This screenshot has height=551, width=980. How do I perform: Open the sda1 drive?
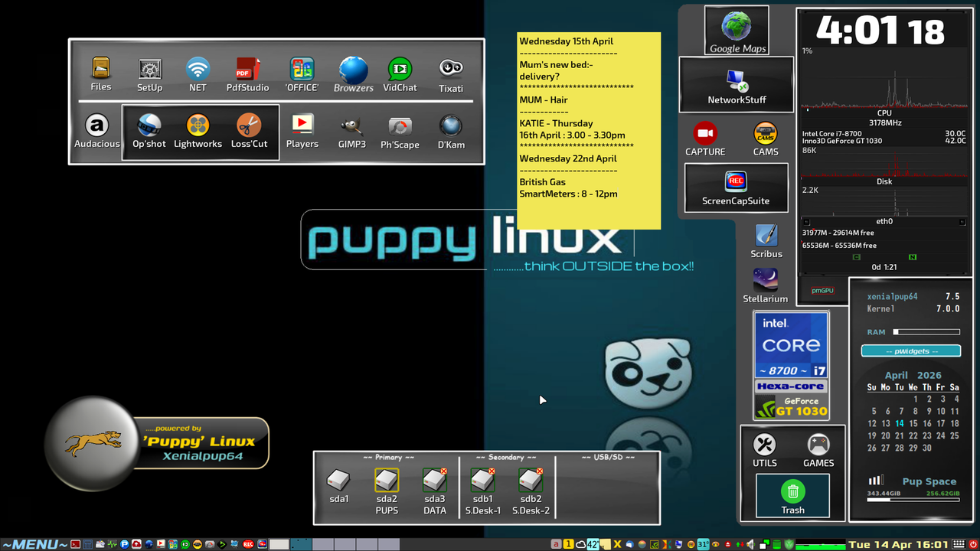click(x=338, y=481)
